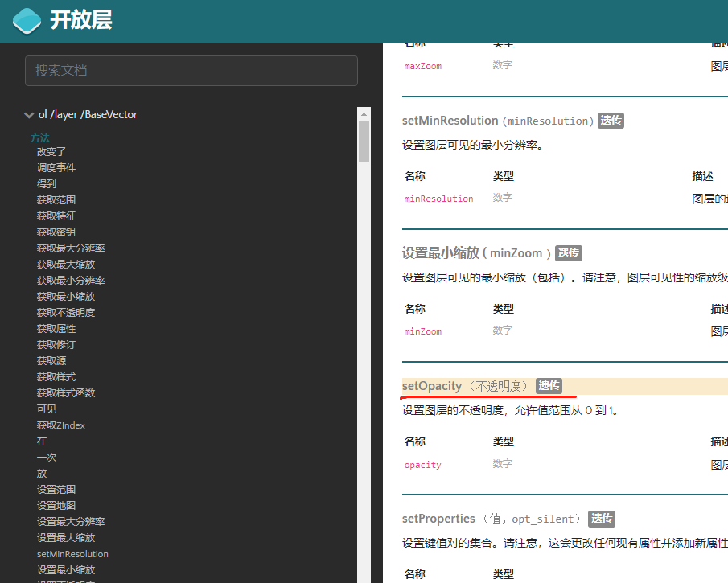Click 遗传 badge beside 设置最小缩放
This screenshot has width=728, height=583.
(x=568, y=253)
